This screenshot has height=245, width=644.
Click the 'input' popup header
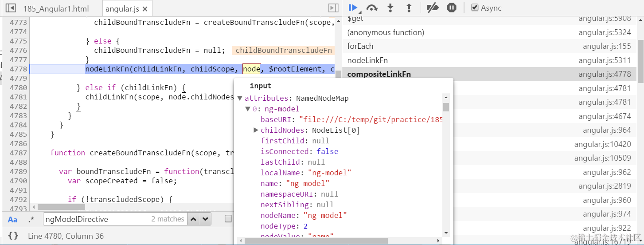(x=261, y=86)
